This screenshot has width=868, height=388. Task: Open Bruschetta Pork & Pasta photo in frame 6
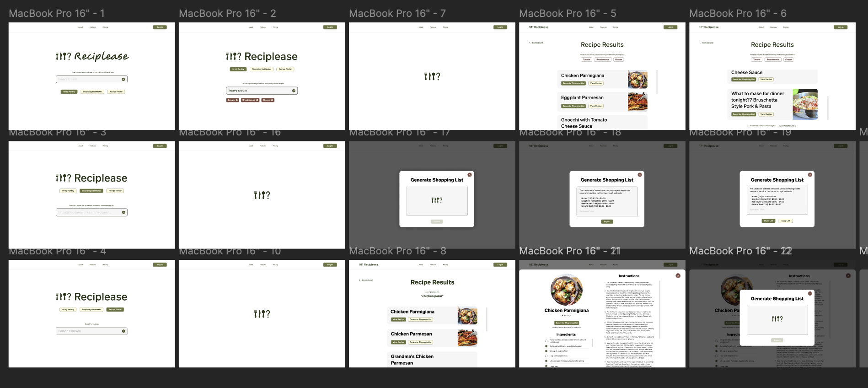[x=805, y=104]
